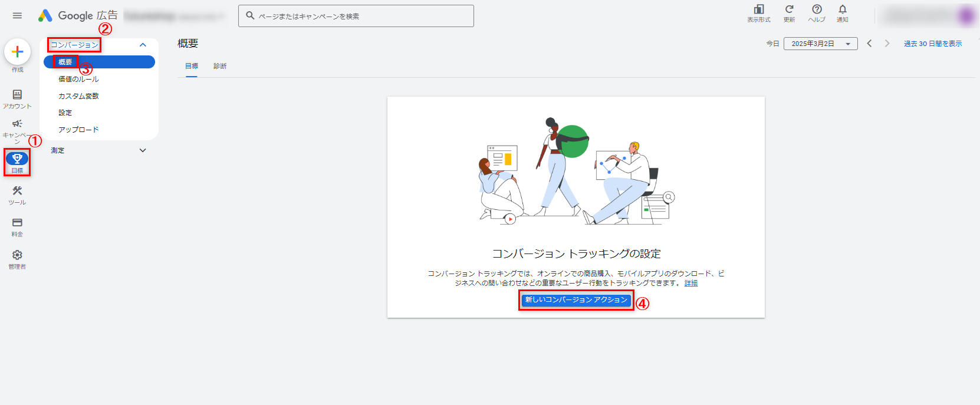Click the Refresh (更新) icon
The width and height of the screenshot is (980, 405).
tap(789, 10)
